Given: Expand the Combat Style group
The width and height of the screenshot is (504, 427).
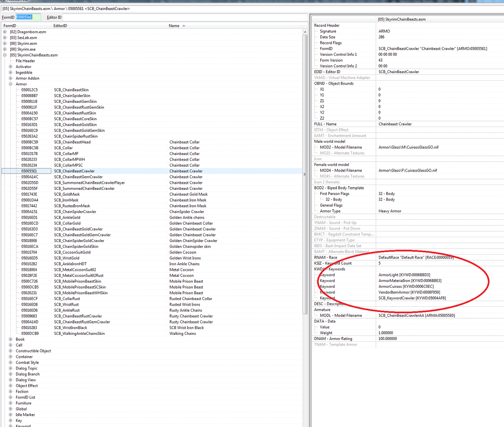Looking at the screenshot, I should click(x=11, y=363).
